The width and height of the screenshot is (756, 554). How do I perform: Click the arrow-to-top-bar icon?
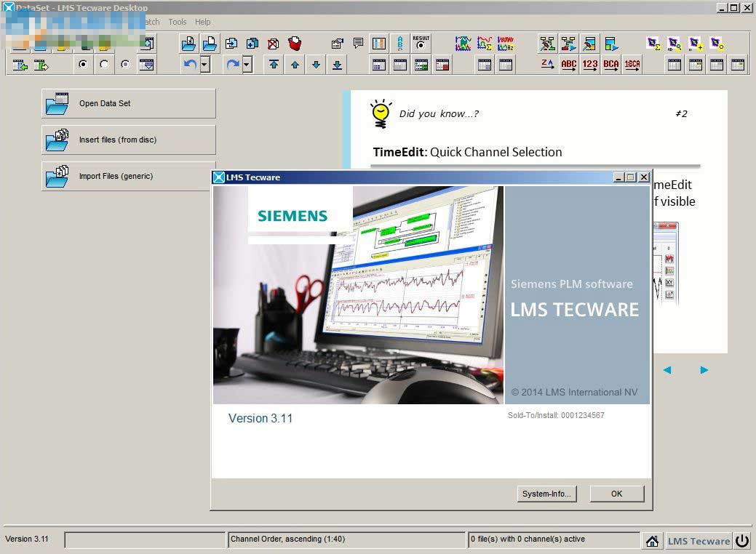coord(274,65)
